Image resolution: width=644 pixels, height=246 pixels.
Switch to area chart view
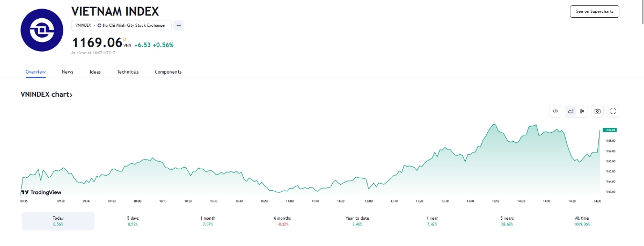[x=571, y=111]
